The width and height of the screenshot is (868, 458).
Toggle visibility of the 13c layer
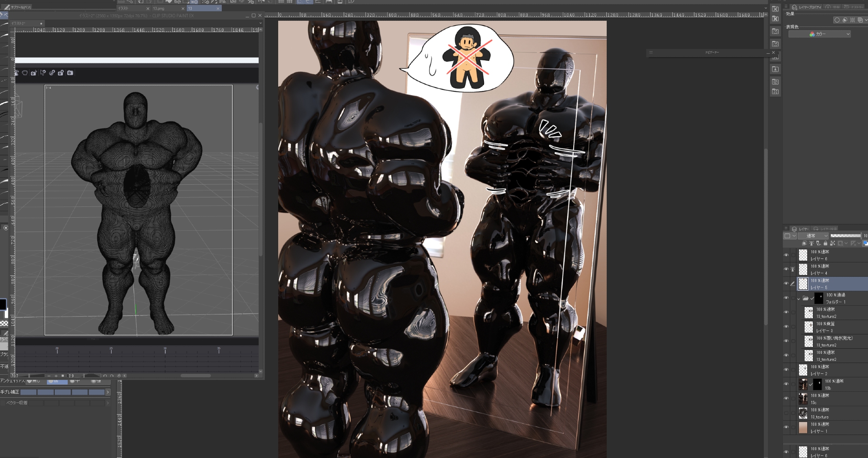pyautogui.click(x=786, y=399)
